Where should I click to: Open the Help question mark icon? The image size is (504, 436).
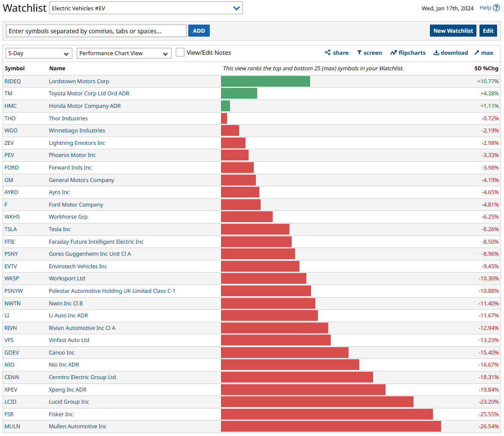click(496, 8)
